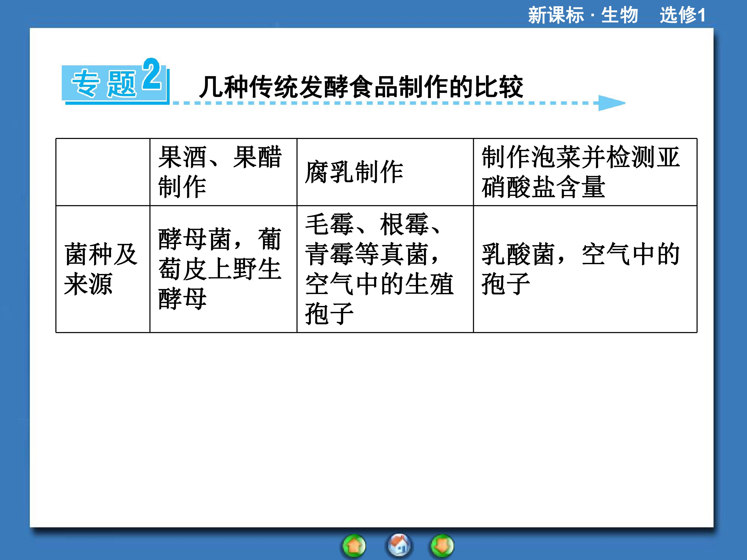Click the word 生物 in header
Screen dimensions: 747x560
click(x=619, y=15)
